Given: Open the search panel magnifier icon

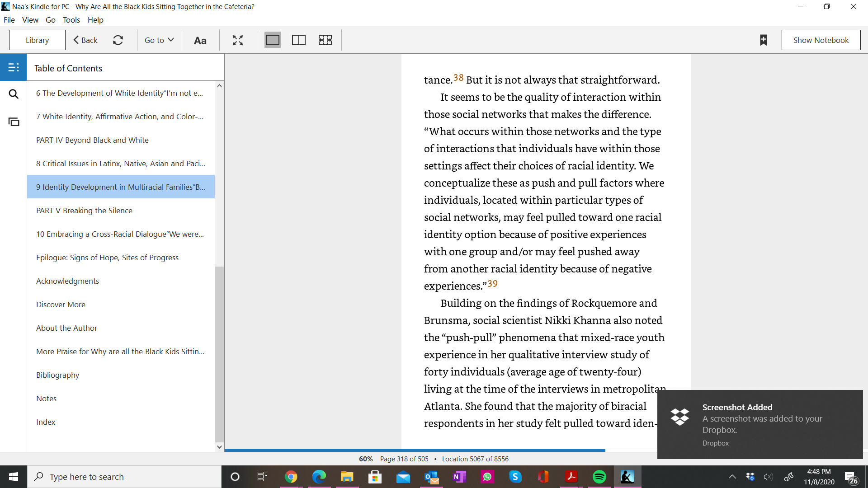Looking at the screenshot, I should pos(14,94).
